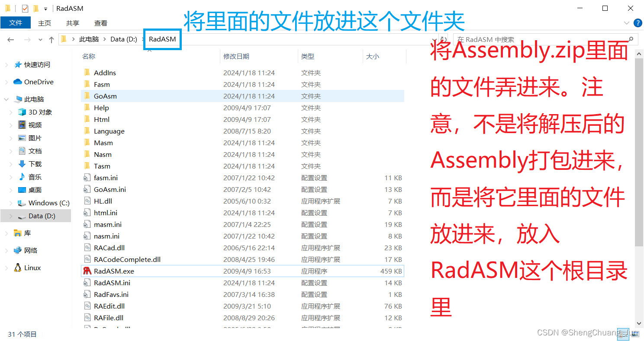Viewport: 644px width, 341px height.
Task: Collapse the 此电脑 tree node
Action: coord(6,99)
